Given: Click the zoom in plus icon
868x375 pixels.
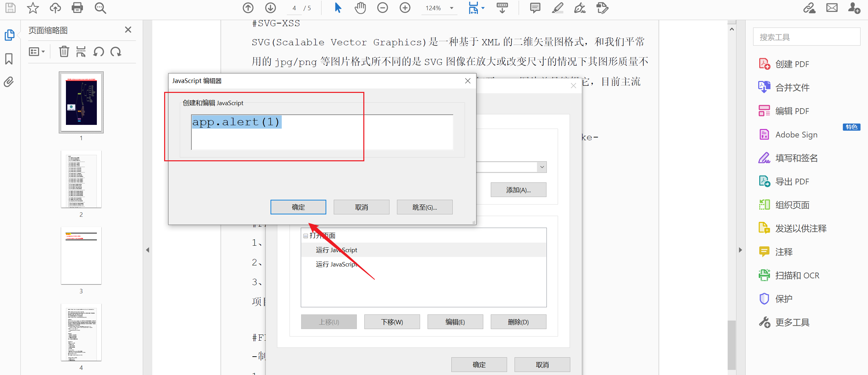Looking at the screenshot, I should (405, 8).
